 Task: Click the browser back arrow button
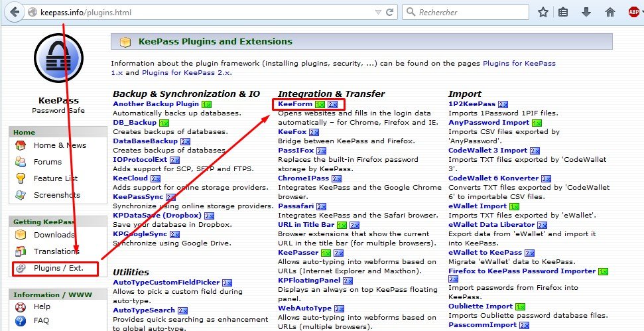[15, 12]
